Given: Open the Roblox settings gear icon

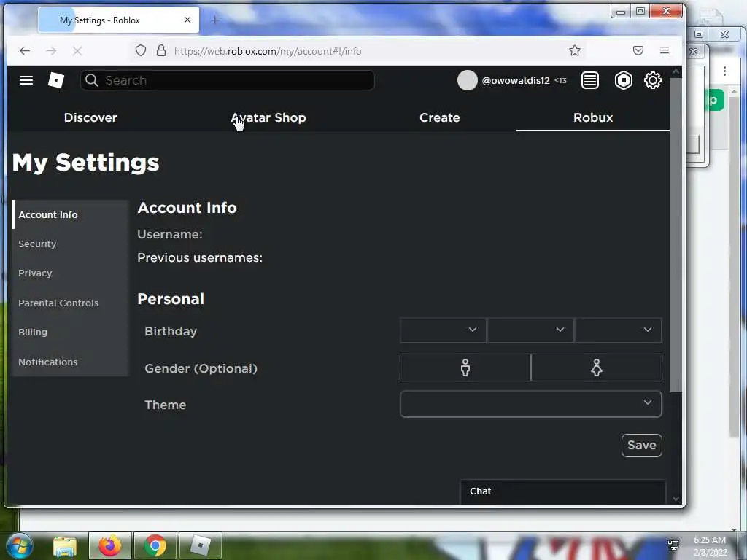Looking at the screenshot, I should (653, 80).
